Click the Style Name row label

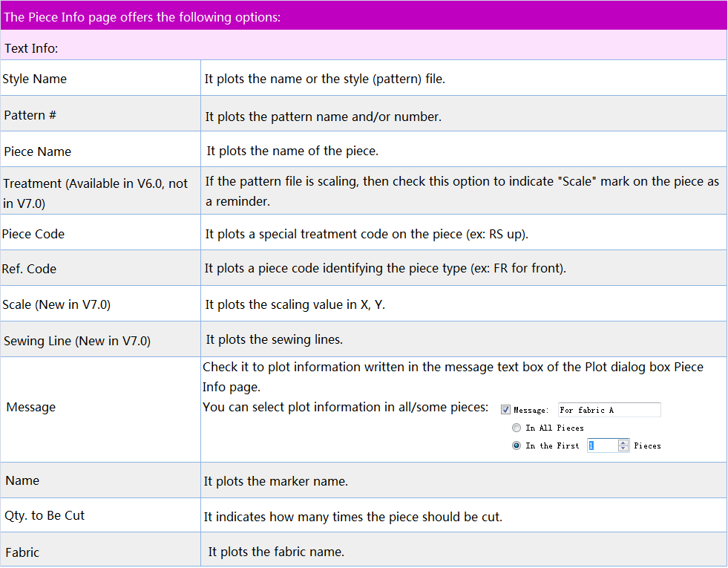click(35, 79)
